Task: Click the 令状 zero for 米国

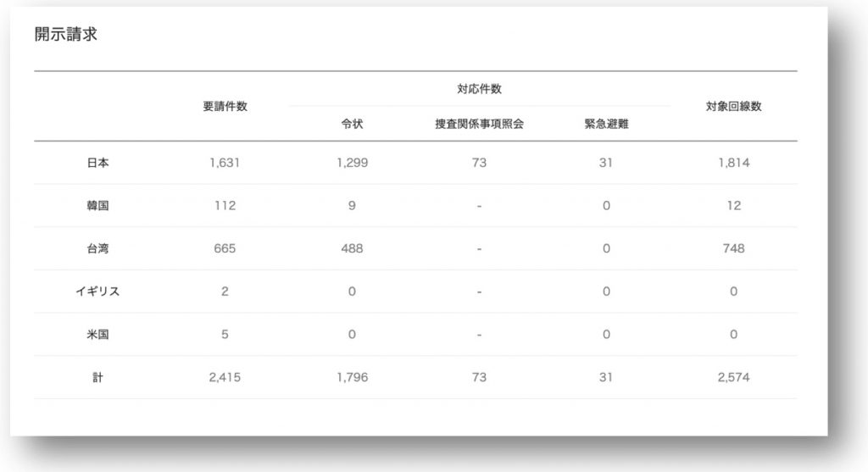Action: pyautogui.click(x=352, y=334)
